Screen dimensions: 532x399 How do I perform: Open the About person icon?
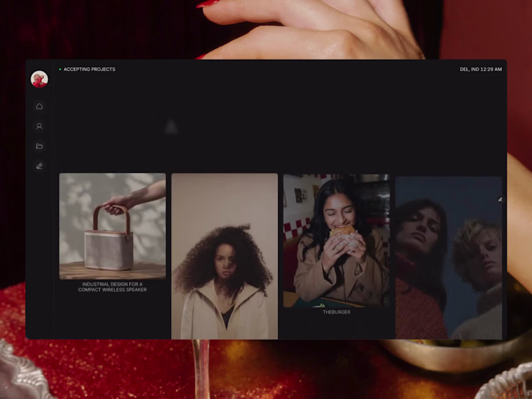(39, 126)
